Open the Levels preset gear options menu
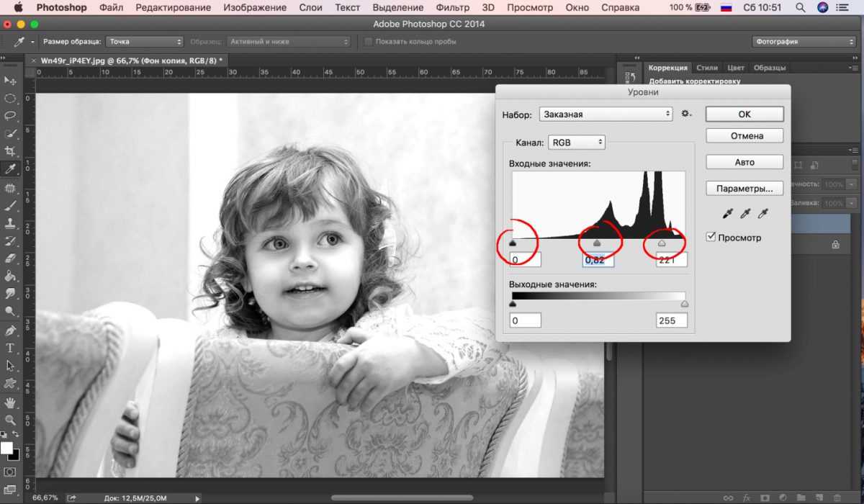This screenshot has width=864, height=504. pyautogui.click(x=686, y=114)
